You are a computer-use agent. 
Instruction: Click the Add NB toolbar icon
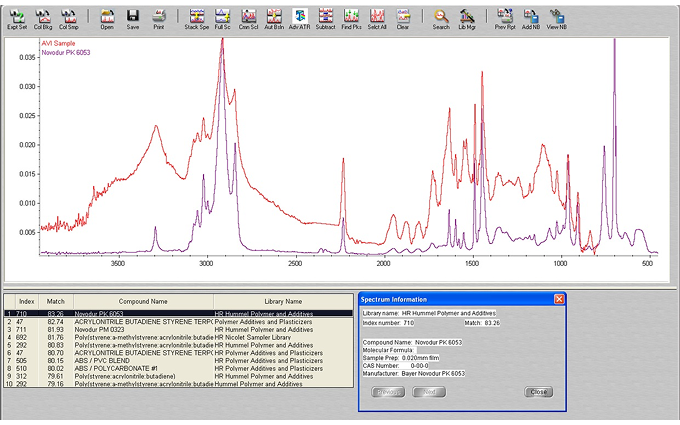click(531, 18)
